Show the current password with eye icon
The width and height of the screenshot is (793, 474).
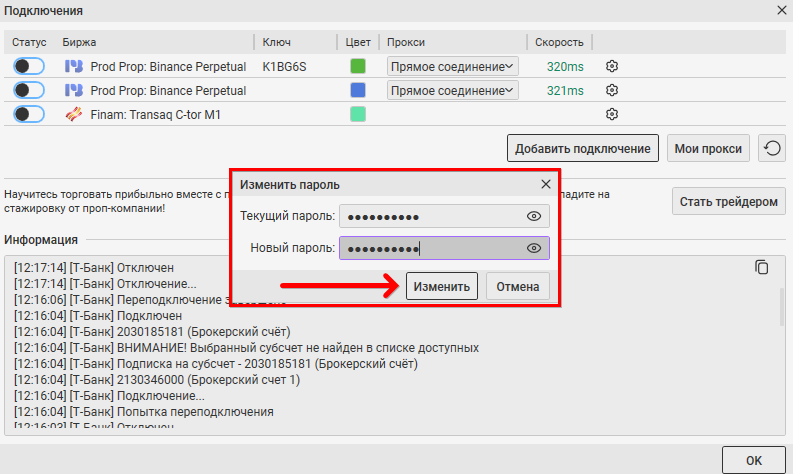(534, 216)
